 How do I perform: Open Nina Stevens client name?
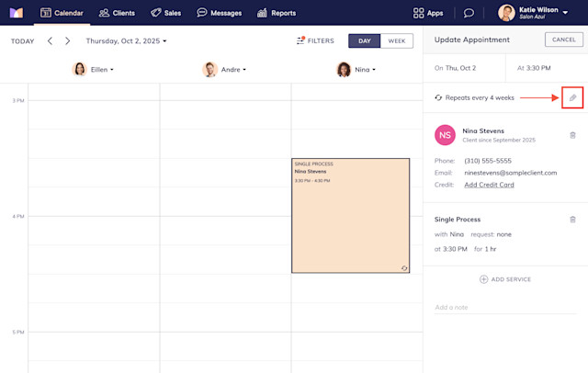483,130
